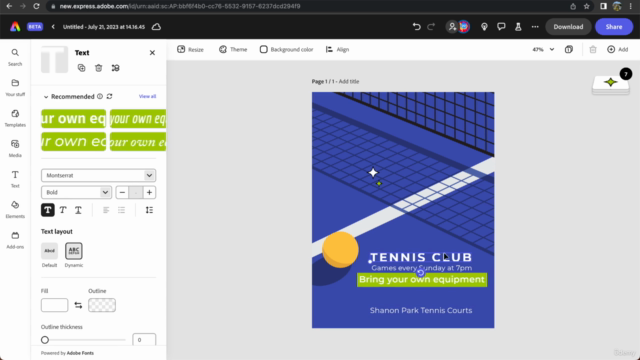Click the Share button

(614, 27)
